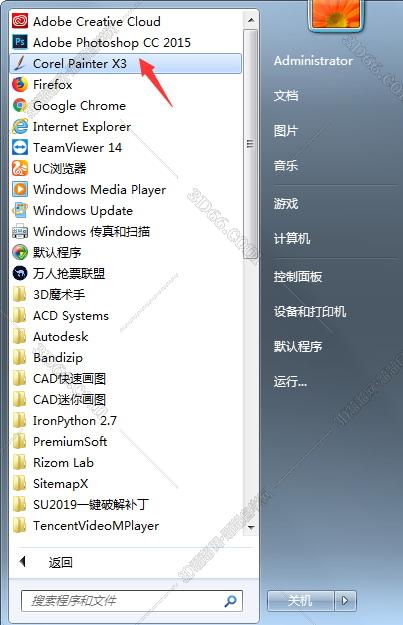This screenshot has height=625, width=403.
Task: Open Administrator personal folder
Action: click(313, 61)
